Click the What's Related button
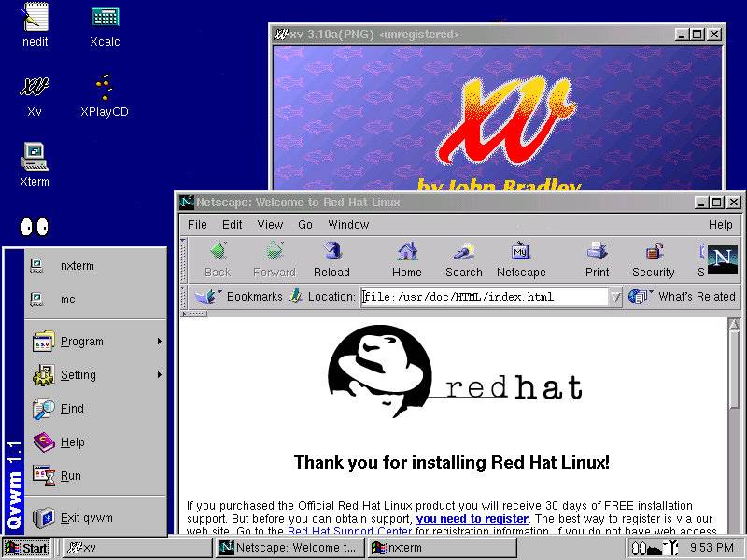 point(682,296)
